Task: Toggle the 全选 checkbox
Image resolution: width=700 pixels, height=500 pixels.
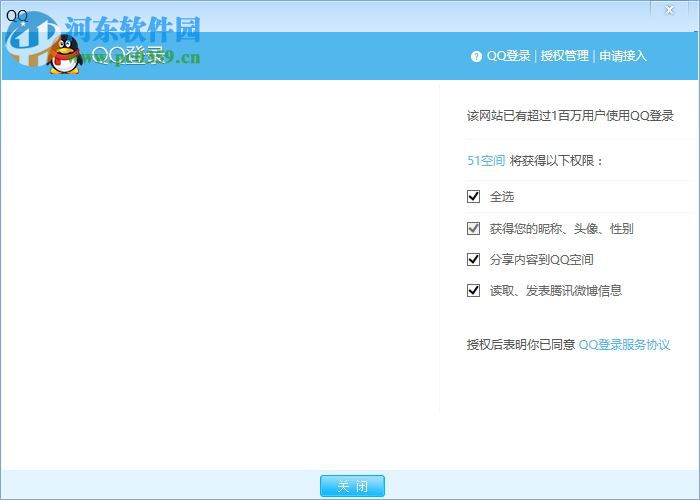Action: click(x=473, y=196)
